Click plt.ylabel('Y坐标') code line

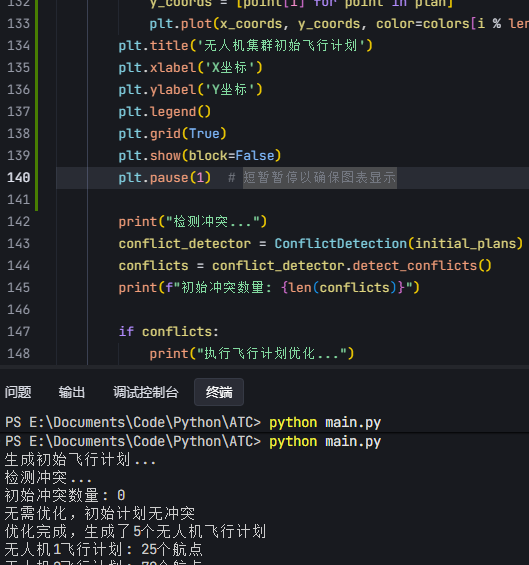[191, 90]
